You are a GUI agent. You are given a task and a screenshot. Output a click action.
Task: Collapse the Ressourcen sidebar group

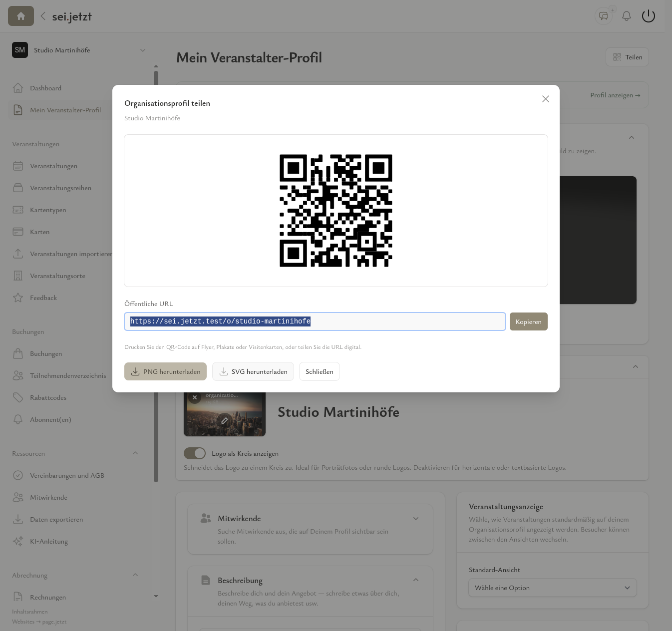[x=135, y=453]
